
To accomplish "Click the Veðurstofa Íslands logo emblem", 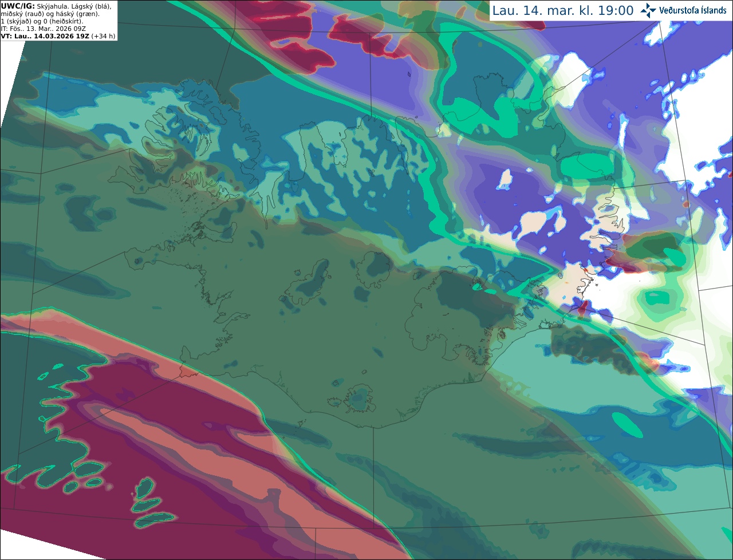I will point(648,10).
